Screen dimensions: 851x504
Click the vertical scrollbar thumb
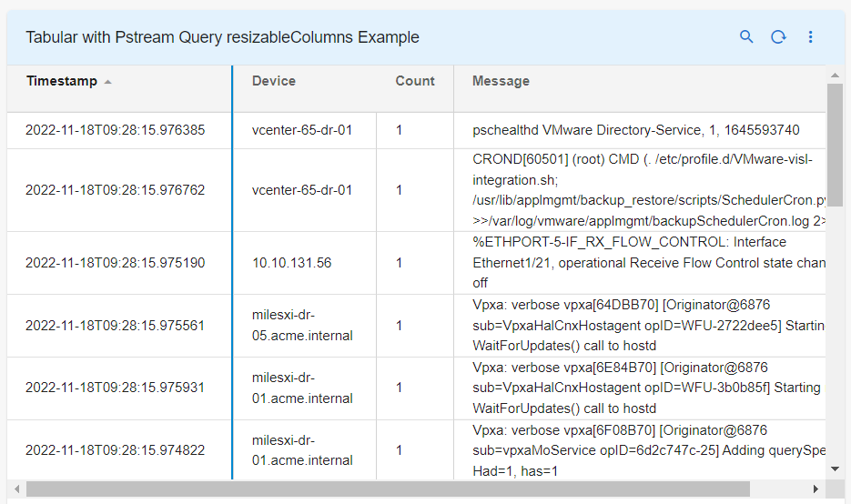835,145
